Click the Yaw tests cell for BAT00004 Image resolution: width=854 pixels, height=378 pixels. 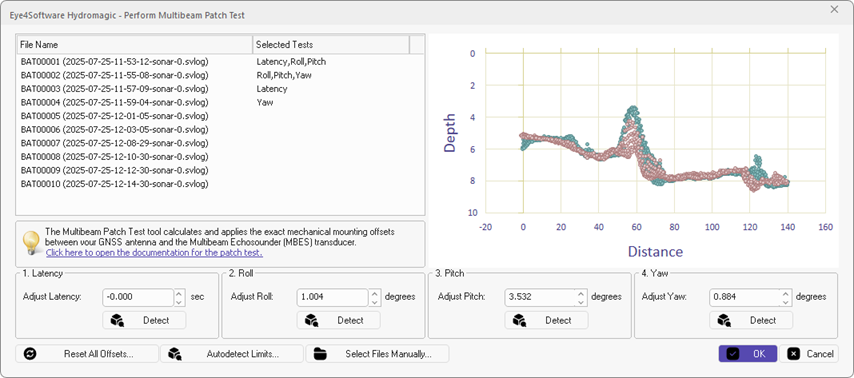click(x=265, y=102)
